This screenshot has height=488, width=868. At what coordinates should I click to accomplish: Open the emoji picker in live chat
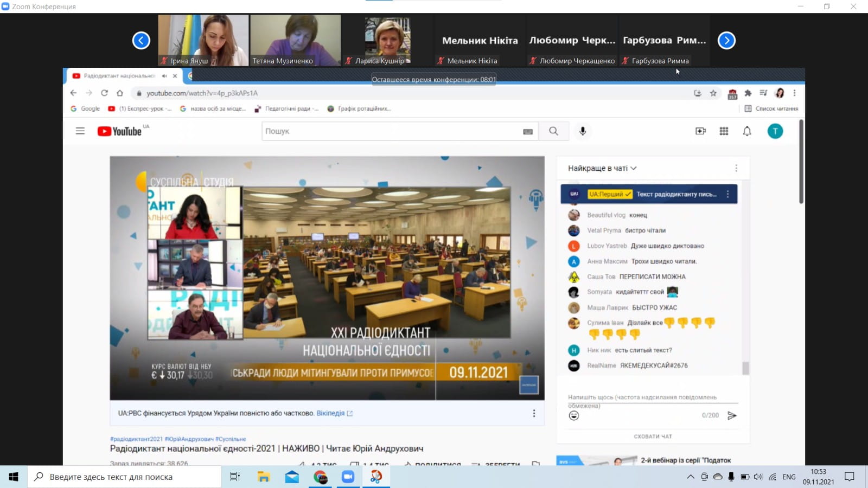574,415
